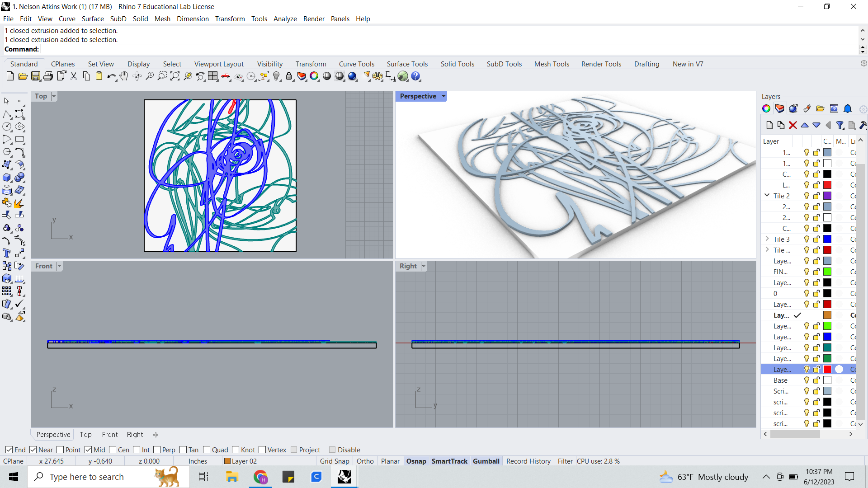Click the Tile 2 purple color swatch
Image resolution: width=868 pixels, height=488 pixels.
click(827, 196)
